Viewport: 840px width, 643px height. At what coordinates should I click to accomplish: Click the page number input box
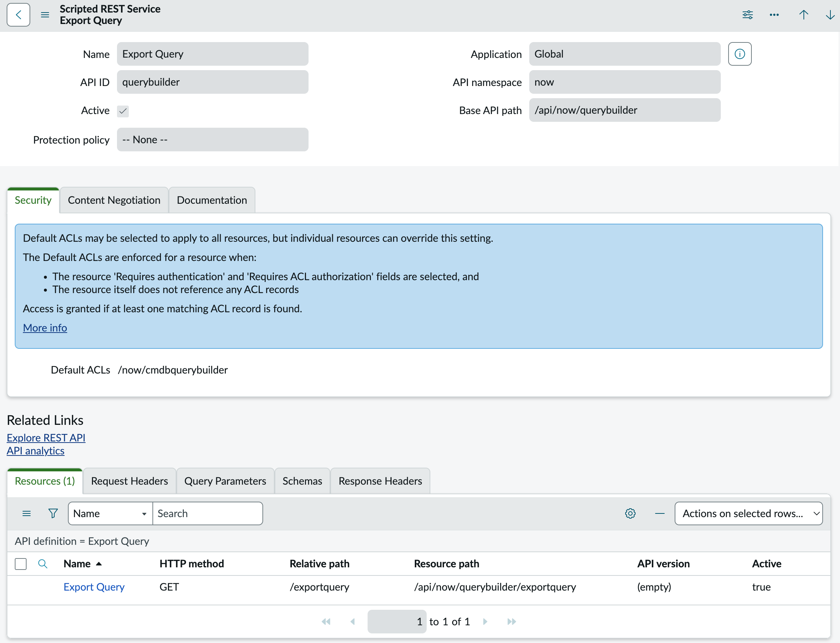(397, 622)
